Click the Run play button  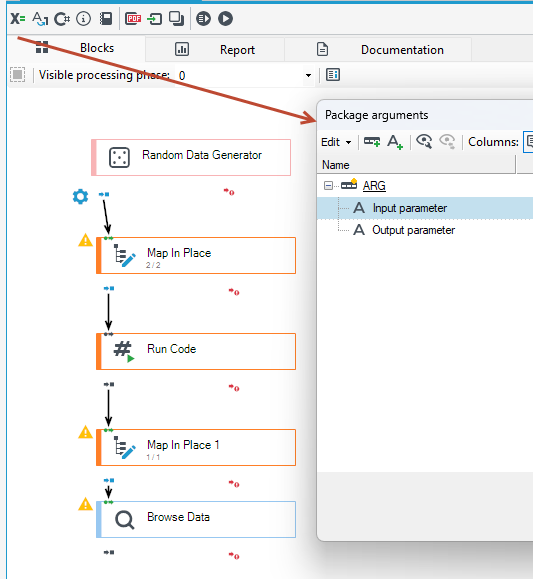[225, 18]
